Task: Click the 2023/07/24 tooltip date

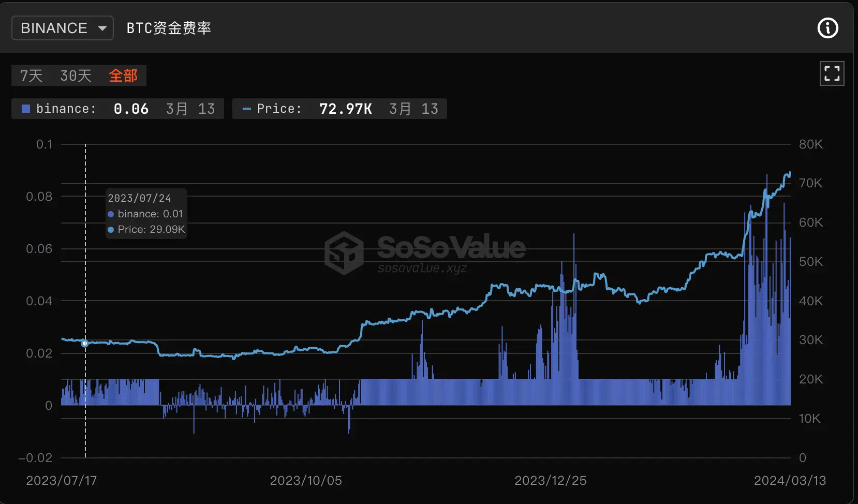Action: (x=139, y=198)
